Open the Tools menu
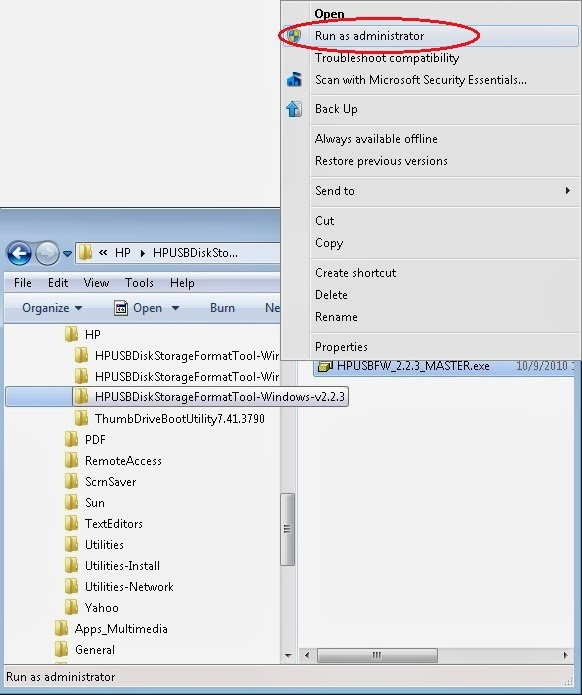582x695 pixels. 139,283
